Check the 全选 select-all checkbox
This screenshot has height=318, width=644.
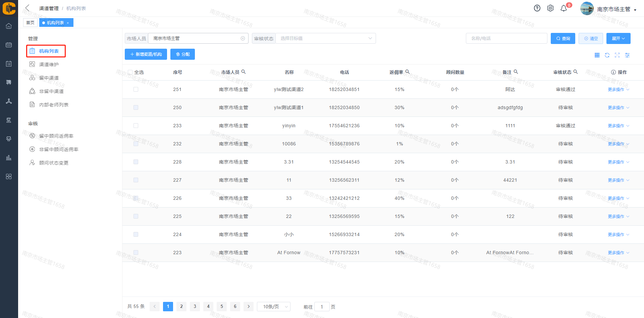(x=130, y=72)
